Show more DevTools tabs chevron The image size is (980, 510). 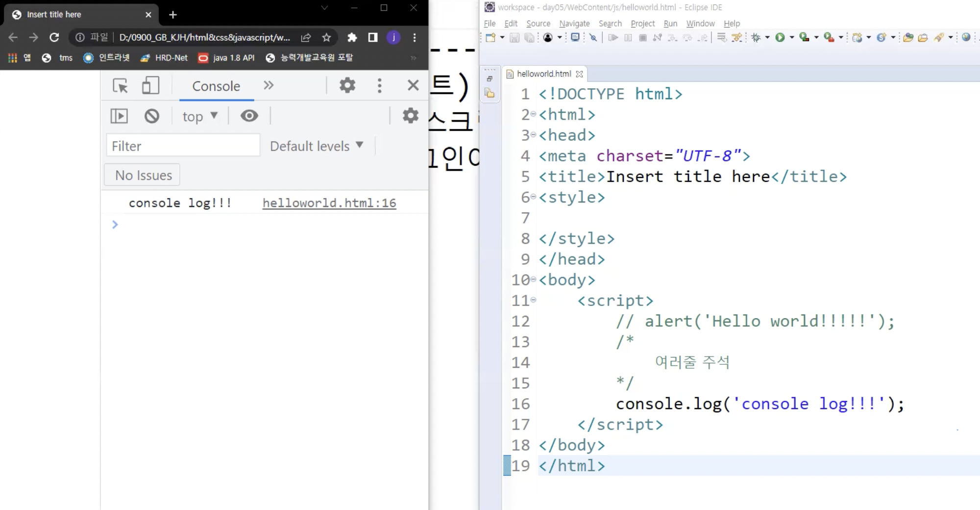tap(268, 85)
